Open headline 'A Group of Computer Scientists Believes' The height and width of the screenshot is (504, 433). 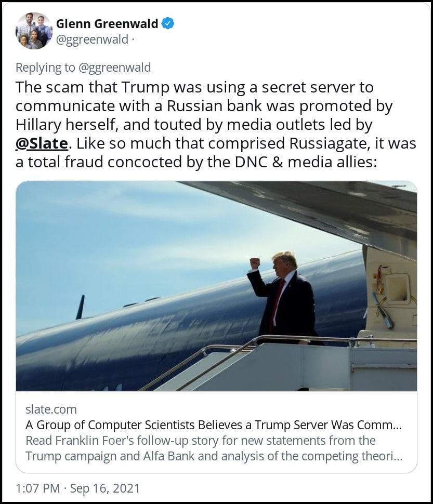[x=214, y=425]
